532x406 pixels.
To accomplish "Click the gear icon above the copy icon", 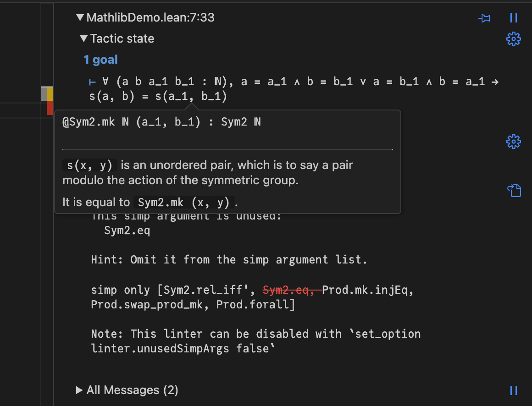I will [x=513, y=142].
